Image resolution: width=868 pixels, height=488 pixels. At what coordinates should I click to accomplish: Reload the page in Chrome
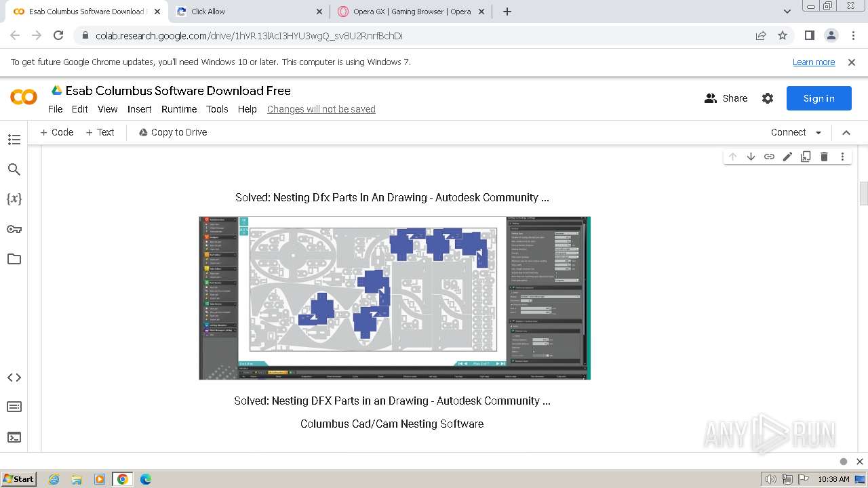point(58,35)
